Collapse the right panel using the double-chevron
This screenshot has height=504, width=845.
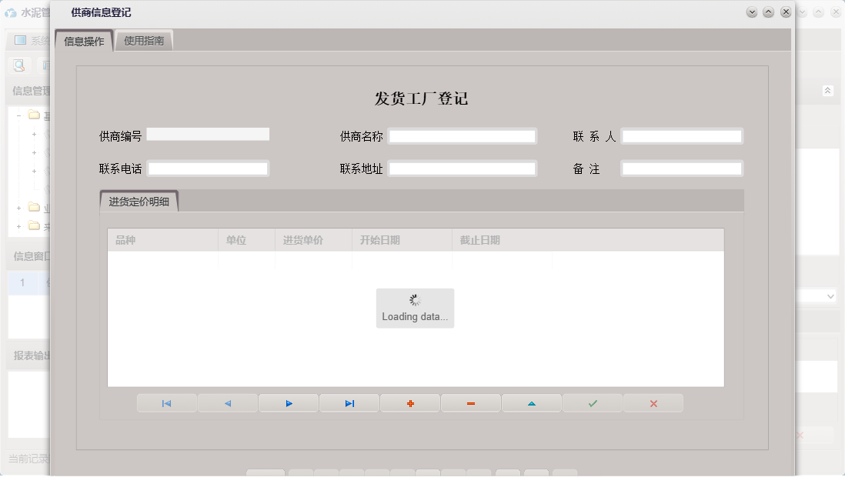click(x=829, y=90)
